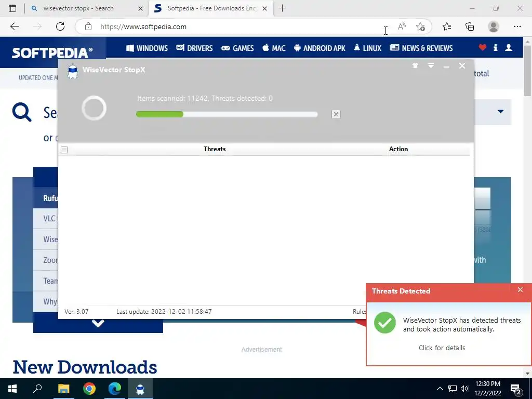The image size is (532, 399).
Task: Open the network tray icon
Action: 453,389
